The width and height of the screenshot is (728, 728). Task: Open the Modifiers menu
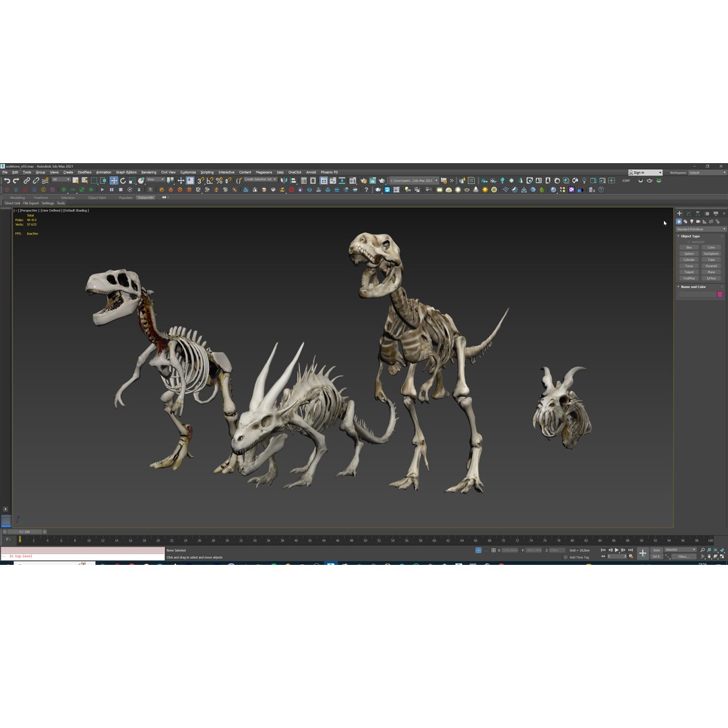[84, 173]
